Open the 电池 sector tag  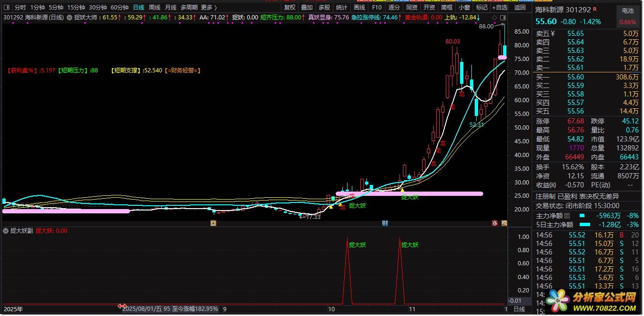(x=627, y=10)
